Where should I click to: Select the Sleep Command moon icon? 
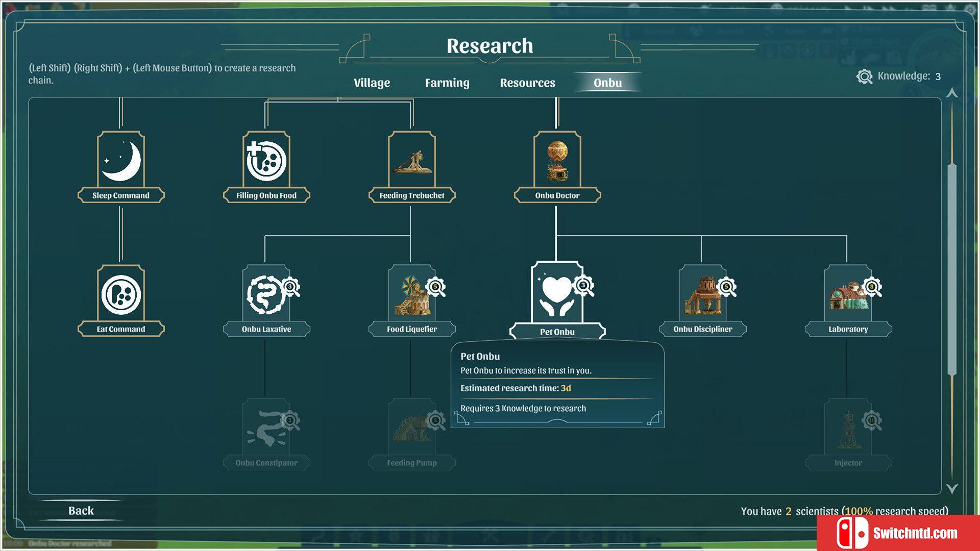point(121,160)
